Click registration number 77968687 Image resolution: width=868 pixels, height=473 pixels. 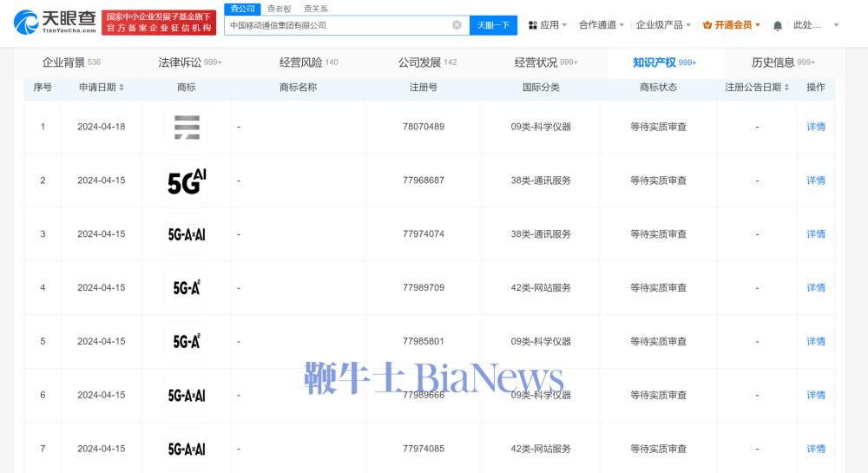click(424, 181)
